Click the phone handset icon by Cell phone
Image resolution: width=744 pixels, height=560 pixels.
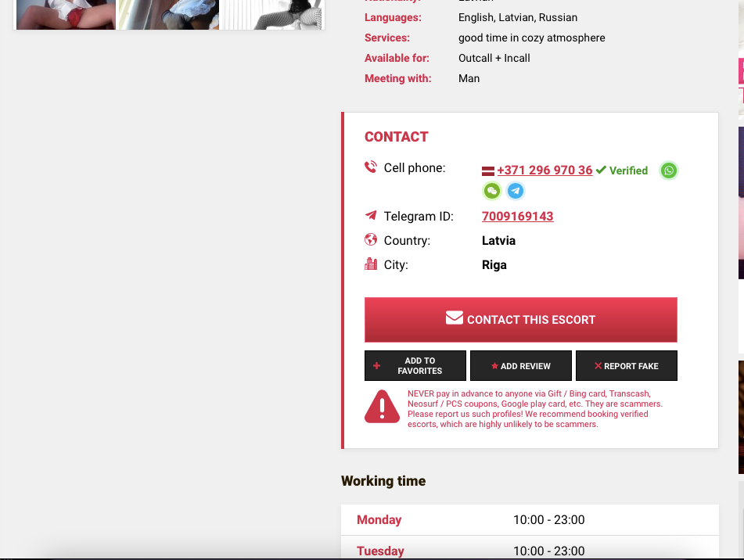[371, 167]
